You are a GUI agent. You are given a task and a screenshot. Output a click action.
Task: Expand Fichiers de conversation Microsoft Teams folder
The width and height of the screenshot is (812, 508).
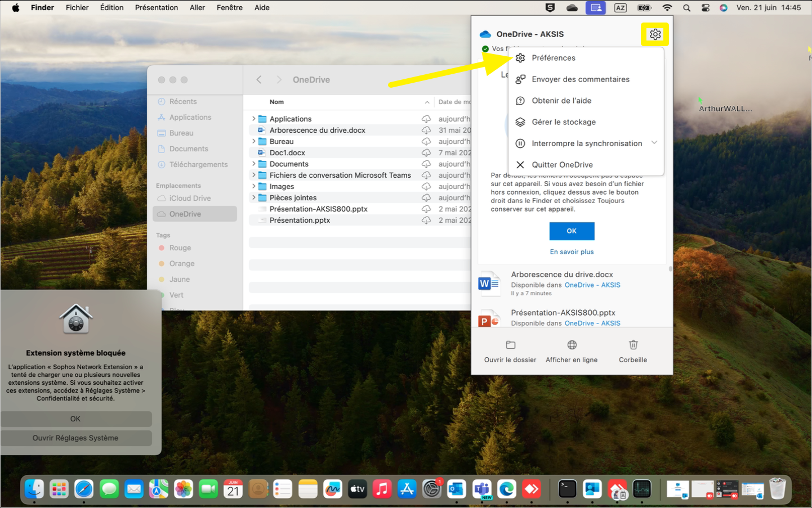253,175
